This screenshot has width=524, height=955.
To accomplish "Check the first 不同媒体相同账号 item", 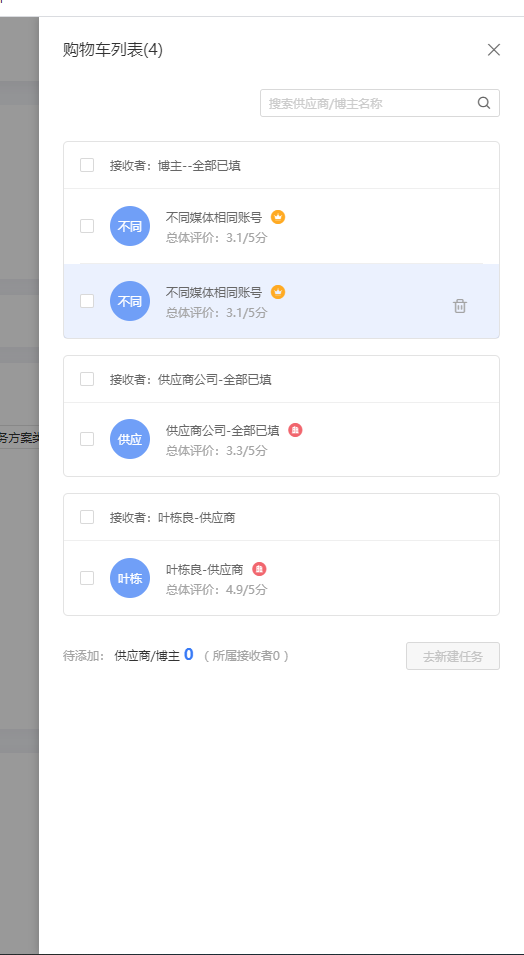I will (87, 226).
